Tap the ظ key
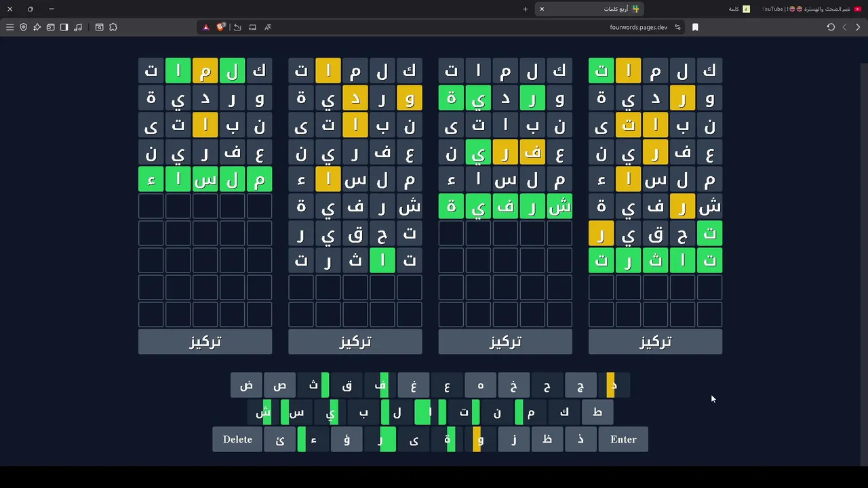Image resolution: width=868 pixels, height=488 pixels. pos(547,439)
